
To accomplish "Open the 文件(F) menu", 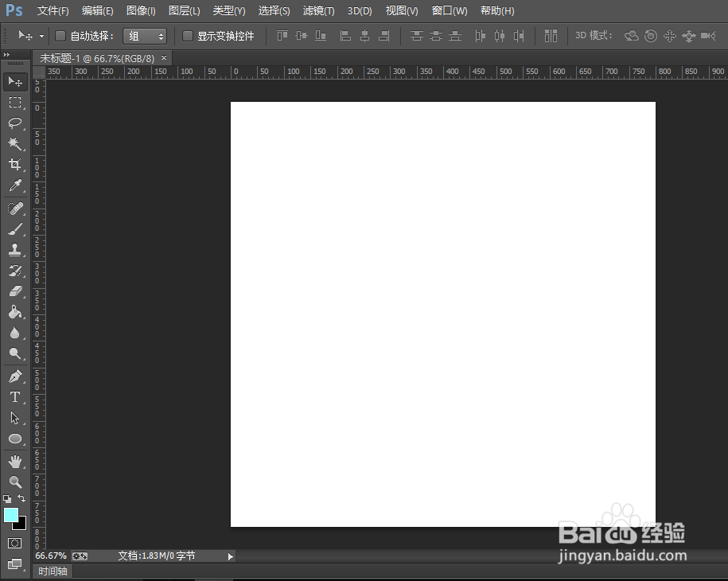I will pyautogui.click(x=53, y=10).
